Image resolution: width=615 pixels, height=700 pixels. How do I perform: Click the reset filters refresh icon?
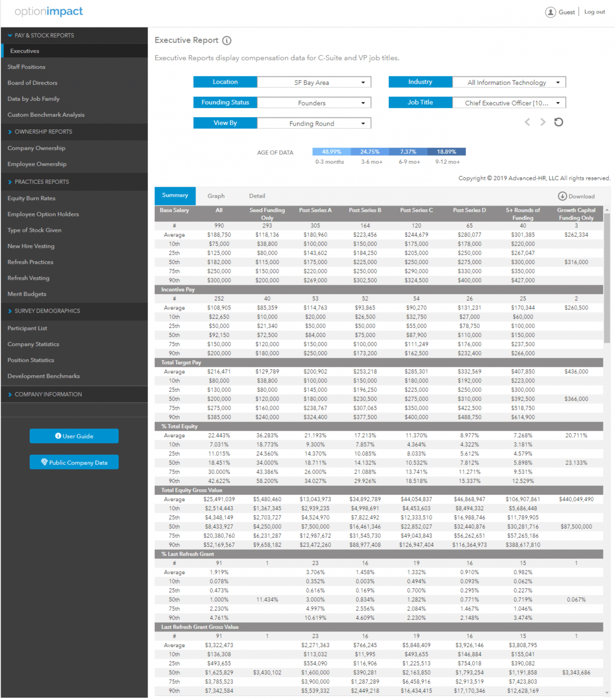click(x=558, y=122)
